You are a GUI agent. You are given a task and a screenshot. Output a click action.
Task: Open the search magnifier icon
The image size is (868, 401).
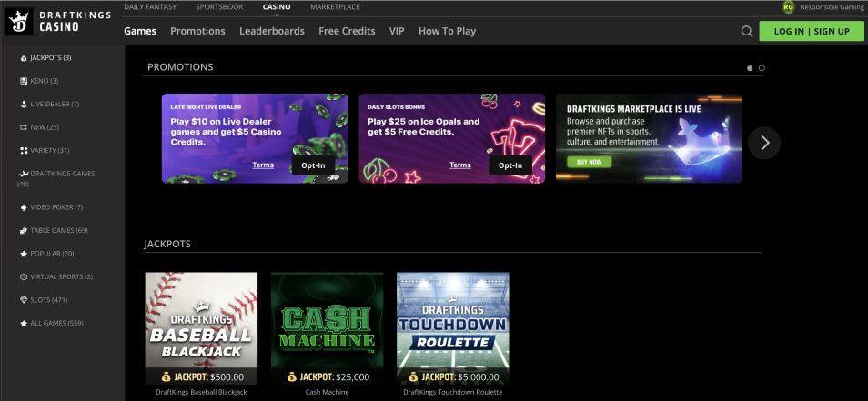pyautogui.click(x=747, y=32)
